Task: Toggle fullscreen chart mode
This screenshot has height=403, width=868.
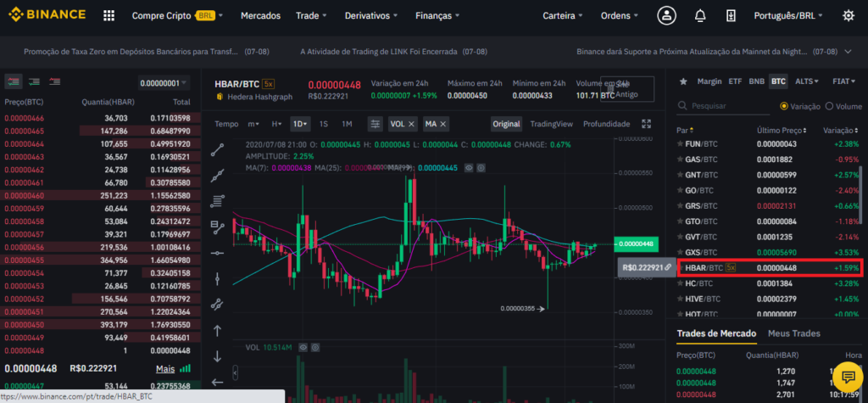Action: 645,124
